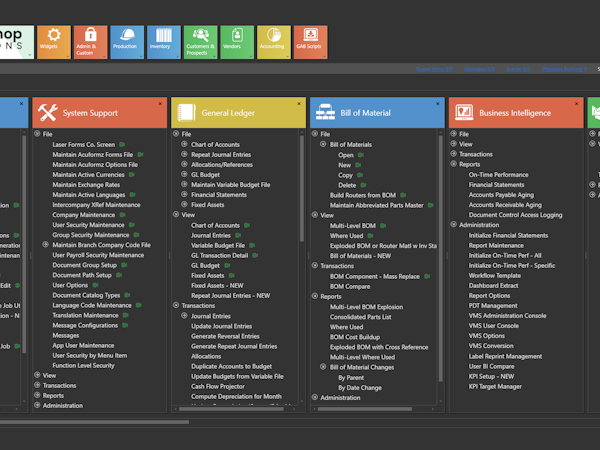
Task: Open Function Level Security
Action: coord(83,365)
